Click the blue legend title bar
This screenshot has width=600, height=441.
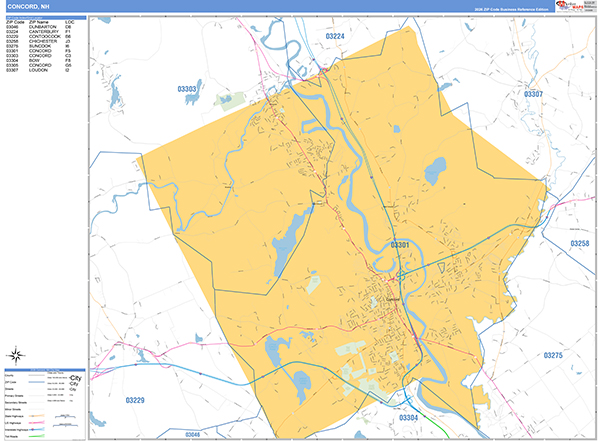coord(45,370)
